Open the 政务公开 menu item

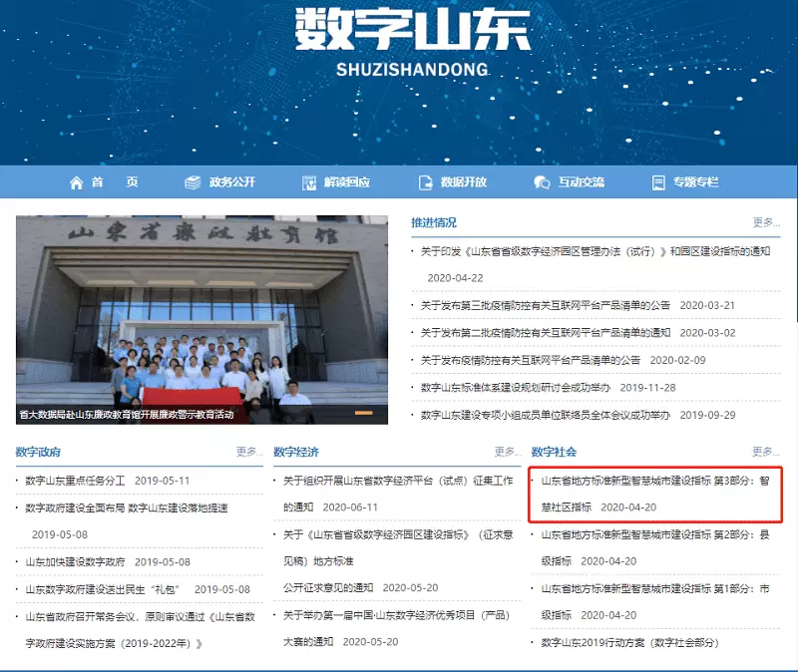coord(232,182)
